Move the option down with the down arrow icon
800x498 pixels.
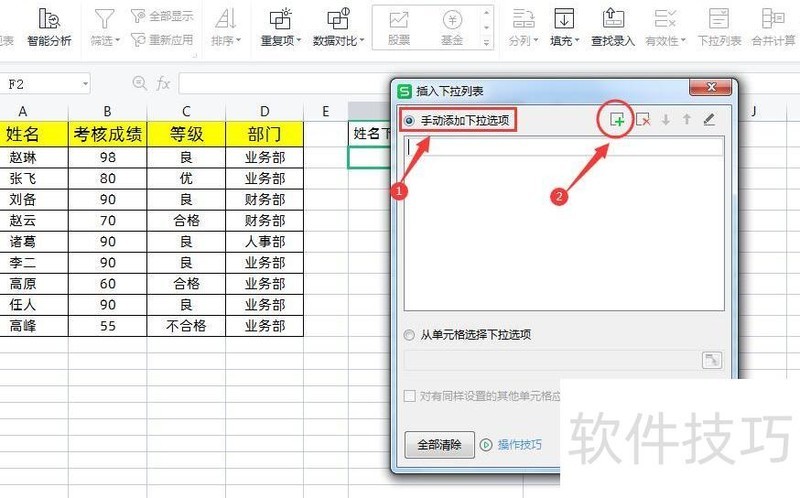point(666,120)
